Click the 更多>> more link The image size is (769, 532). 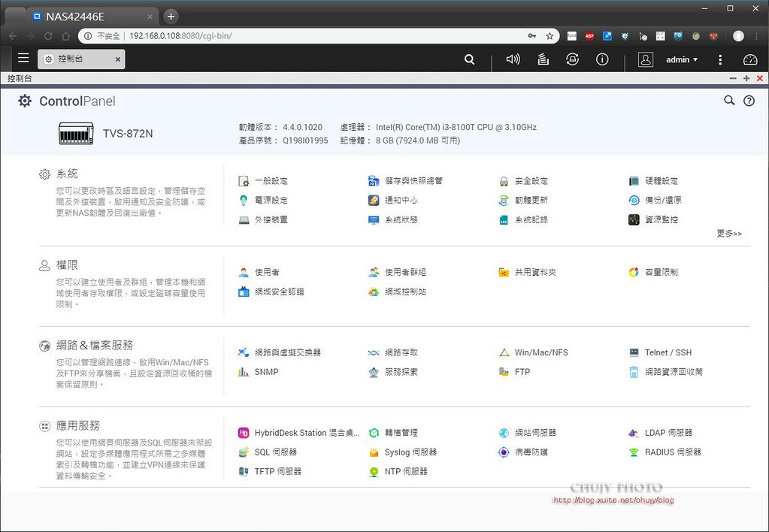(x=729, y=234)
